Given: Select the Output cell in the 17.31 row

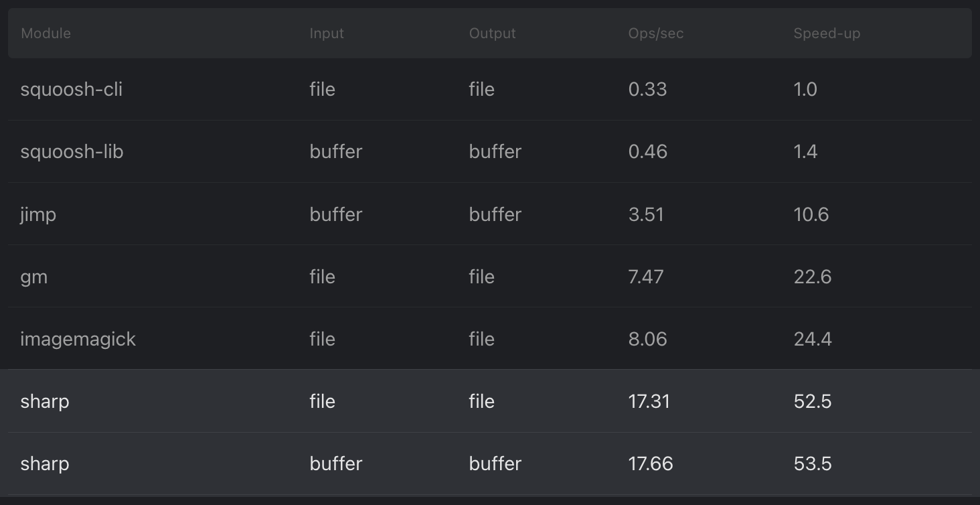Looking at the screenshot, I should tap(481, 402).
